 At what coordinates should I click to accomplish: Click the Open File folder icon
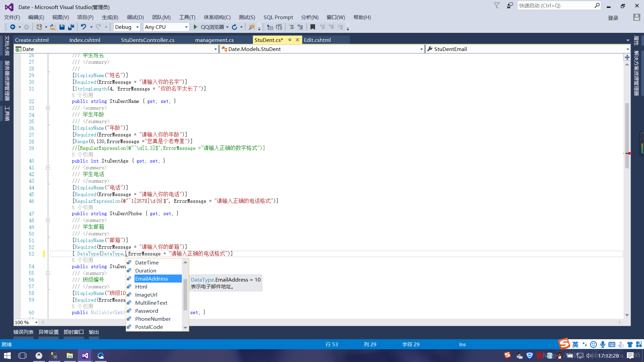click(x=53, y=27)
